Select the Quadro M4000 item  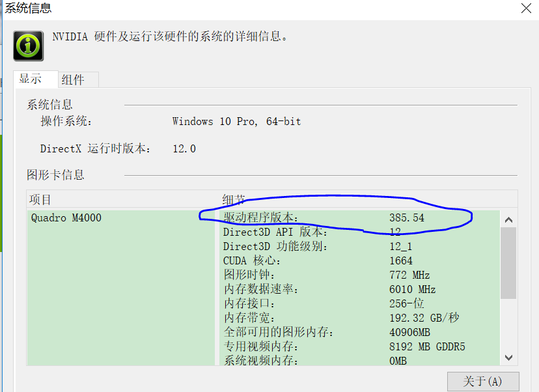(66, 217)
